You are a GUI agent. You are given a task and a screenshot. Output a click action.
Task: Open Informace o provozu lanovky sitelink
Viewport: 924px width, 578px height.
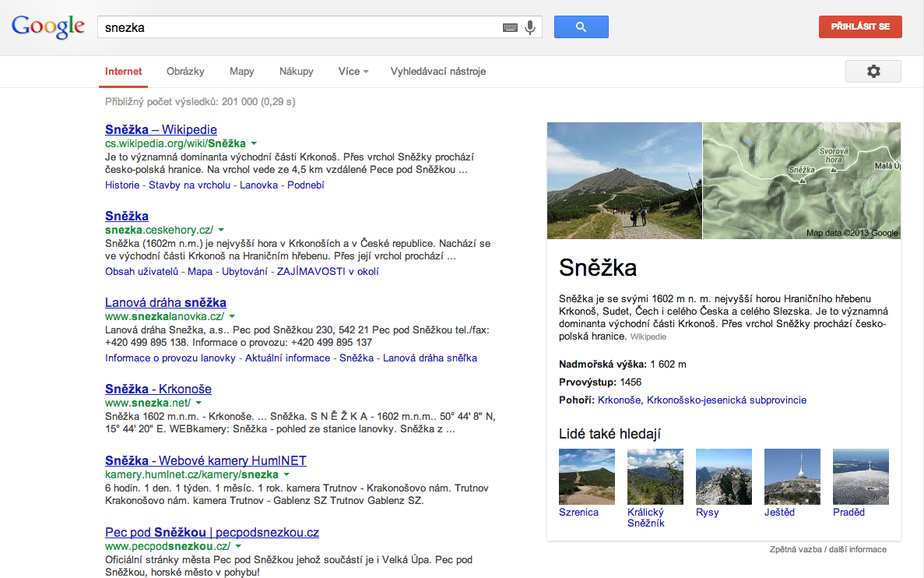coord(170,358)
